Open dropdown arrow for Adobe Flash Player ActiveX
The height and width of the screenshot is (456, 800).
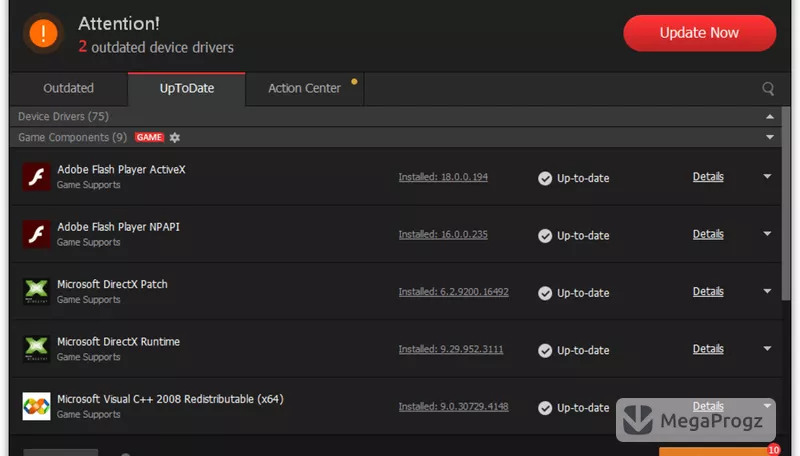tap(767, 176)
